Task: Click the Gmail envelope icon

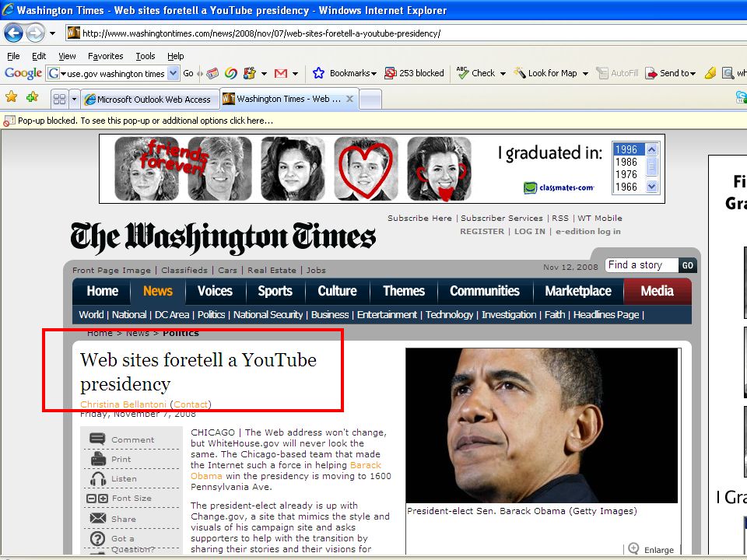Action: 281,73
